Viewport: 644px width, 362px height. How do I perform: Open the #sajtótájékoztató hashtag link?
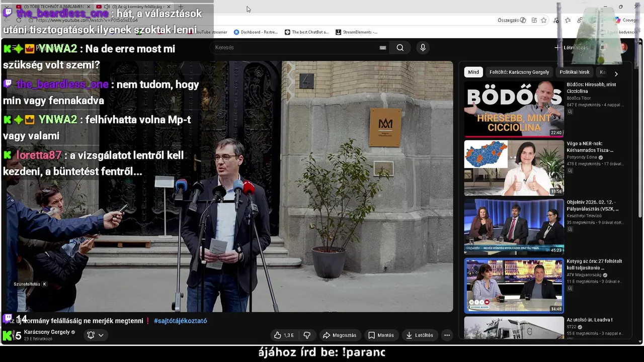181,321
